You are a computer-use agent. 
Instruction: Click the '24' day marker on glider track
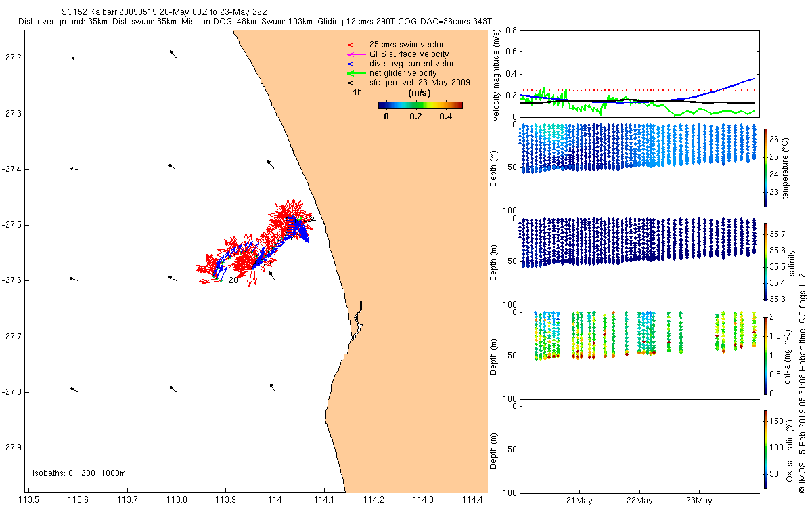click(x=311, y=219)
